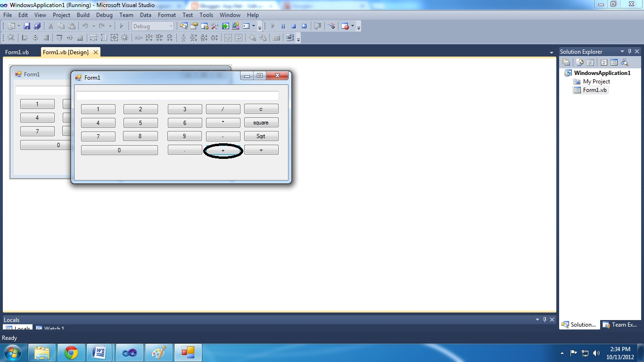
Task: Open designer via View Designer icon
Action: coord(613,62)
